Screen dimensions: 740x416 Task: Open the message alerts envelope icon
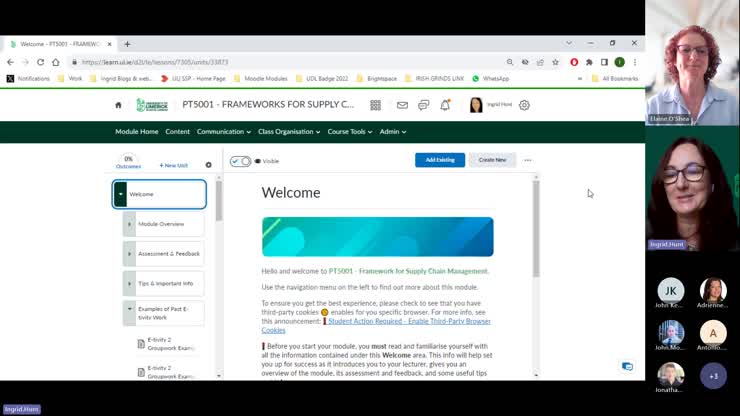[402, 105]
